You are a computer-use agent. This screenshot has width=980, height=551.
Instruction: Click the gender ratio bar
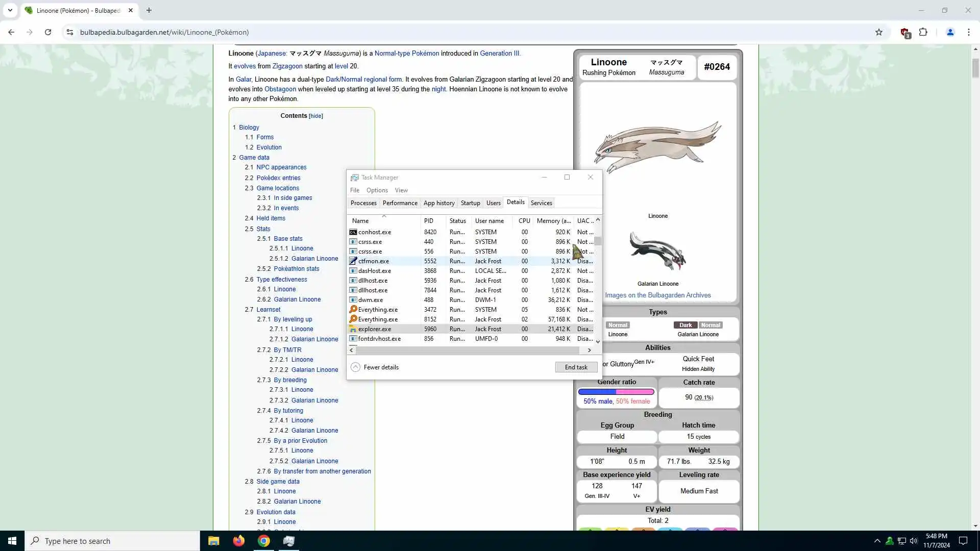click(x=616, y=392)
